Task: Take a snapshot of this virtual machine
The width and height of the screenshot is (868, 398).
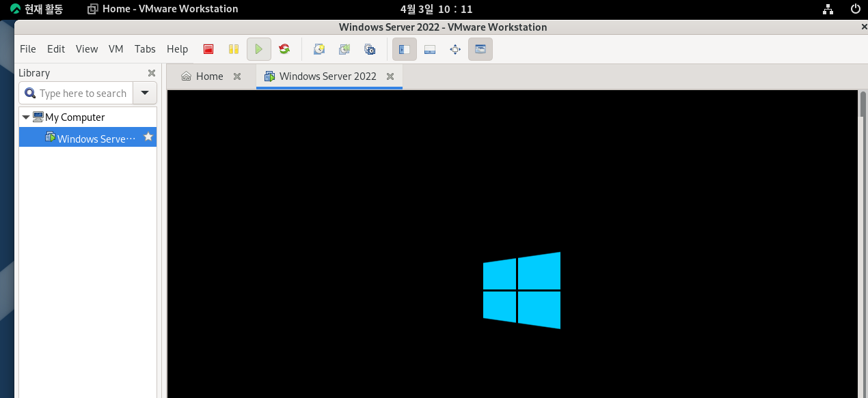Action: coord(319,49)
